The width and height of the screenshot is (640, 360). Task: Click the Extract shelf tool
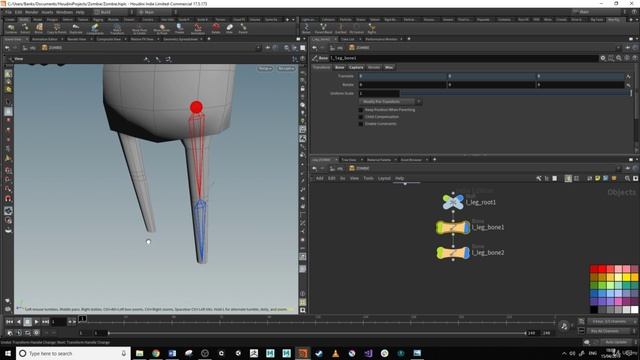pos(25,29)
